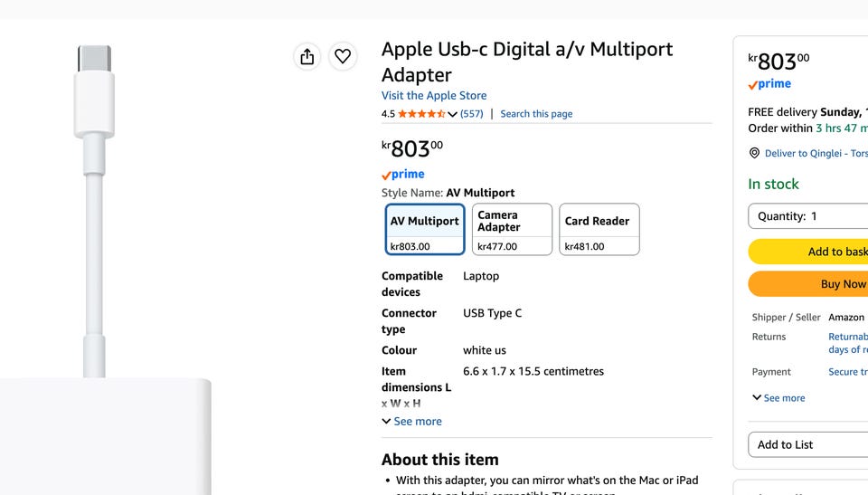Click the Add to basket button
The image size is (868, 495).
[808, 252]
